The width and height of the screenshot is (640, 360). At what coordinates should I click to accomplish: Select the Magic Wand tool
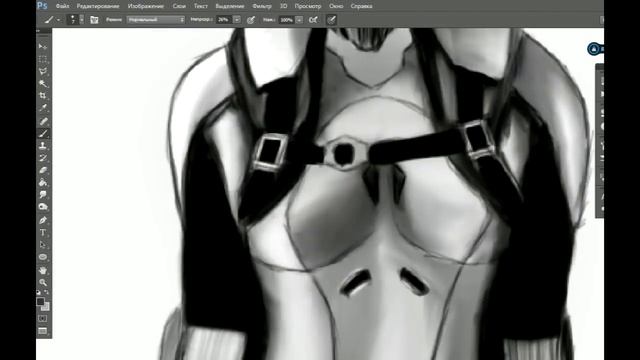click(42, 84)
